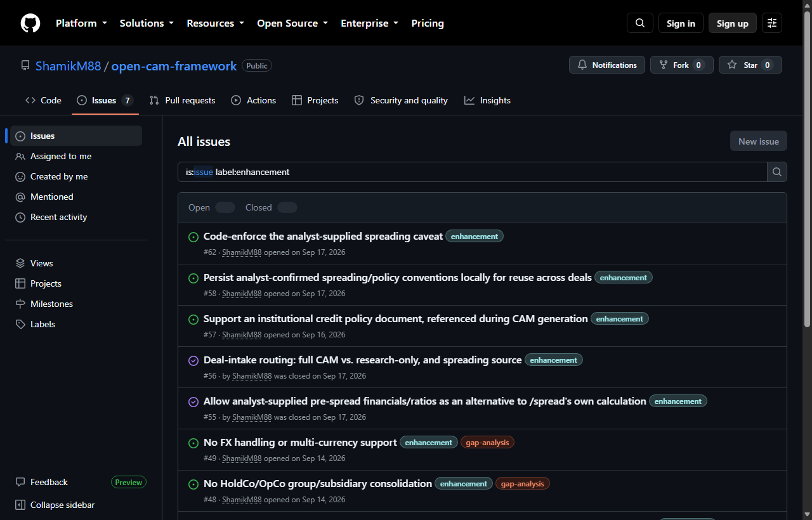Image resolution: width=812 pixels, height=520 pixels.
Task: Open appearance settings icon beside Sign up
Action: 772,23
